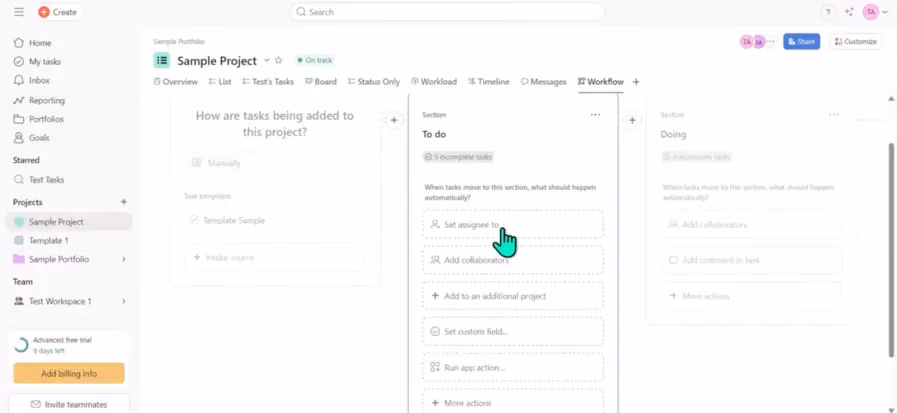Expand the Test Workspace 1 chevron
The height and width of the screenshot is (413, 897).
(124, 301)
